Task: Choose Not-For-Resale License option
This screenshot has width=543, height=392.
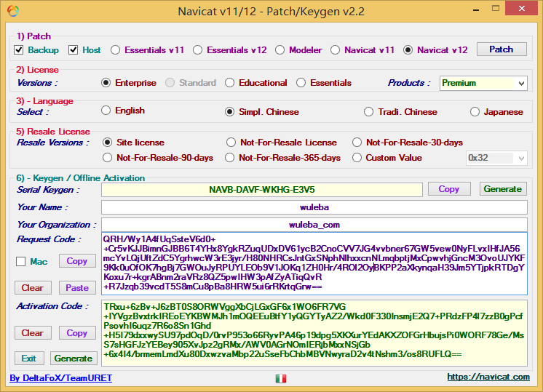Action: pos(231,143)
